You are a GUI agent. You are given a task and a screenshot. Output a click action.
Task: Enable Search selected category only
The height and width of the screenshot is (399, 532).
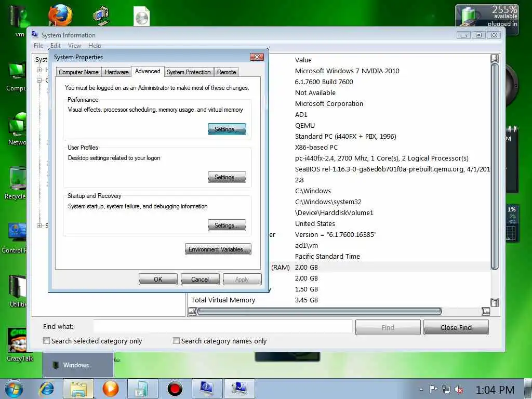46,341
